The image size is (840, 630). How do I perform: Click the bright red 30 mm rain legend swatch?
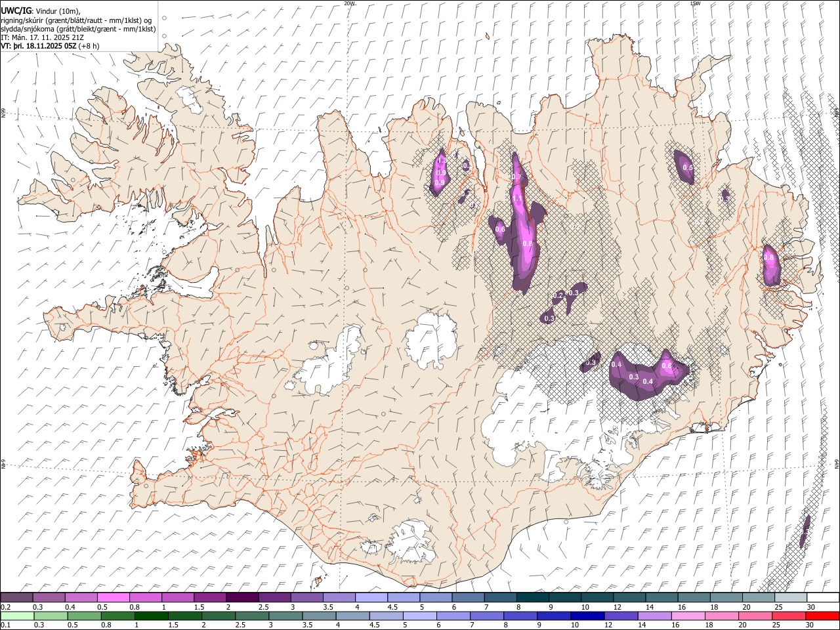[822, 616]
